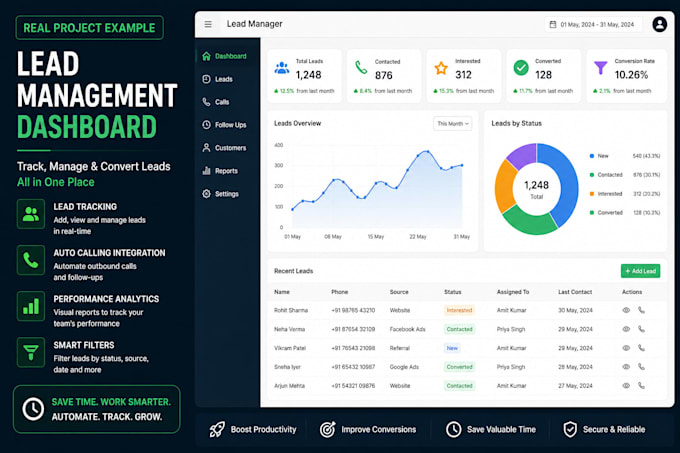
Task: Call Neha Verma using phone icon
Action: click(x=641, y=329)
